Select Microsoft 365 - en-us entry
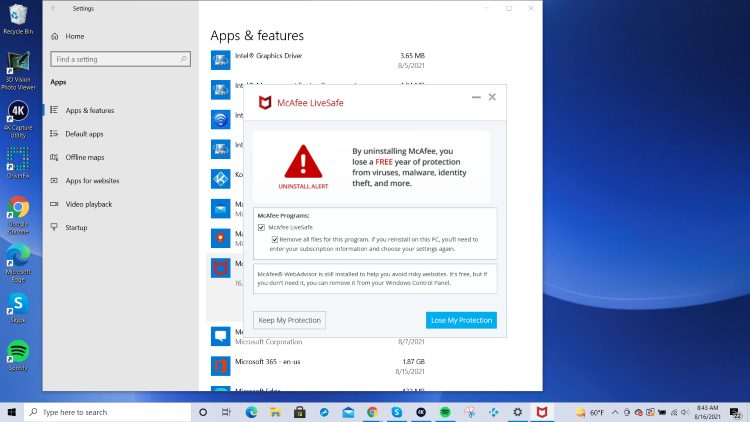Screen dimensions: 750x422 [318, 366]
